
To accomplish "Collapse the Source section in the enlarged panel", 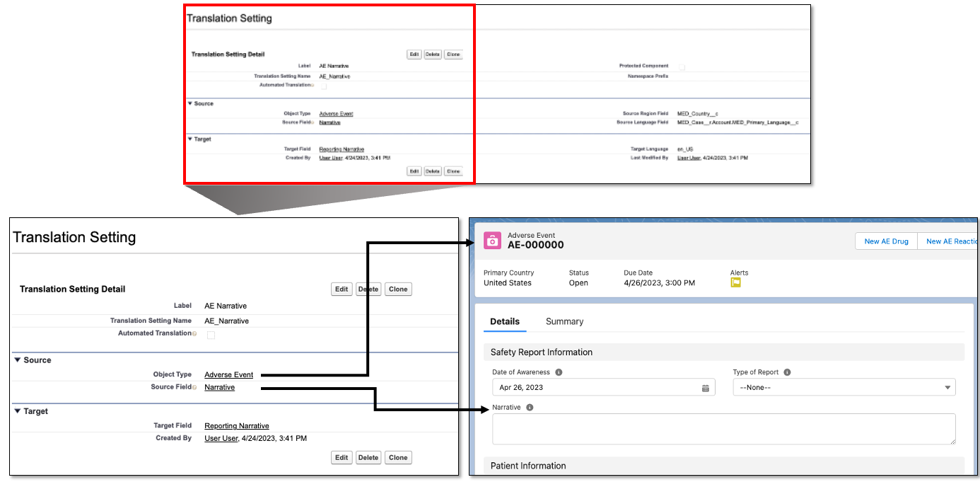I will coord(18,360).
